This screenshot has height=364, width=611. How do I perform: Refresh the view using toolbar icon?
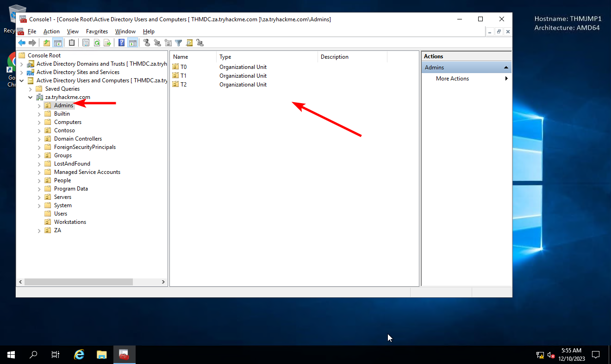point(97,43)
